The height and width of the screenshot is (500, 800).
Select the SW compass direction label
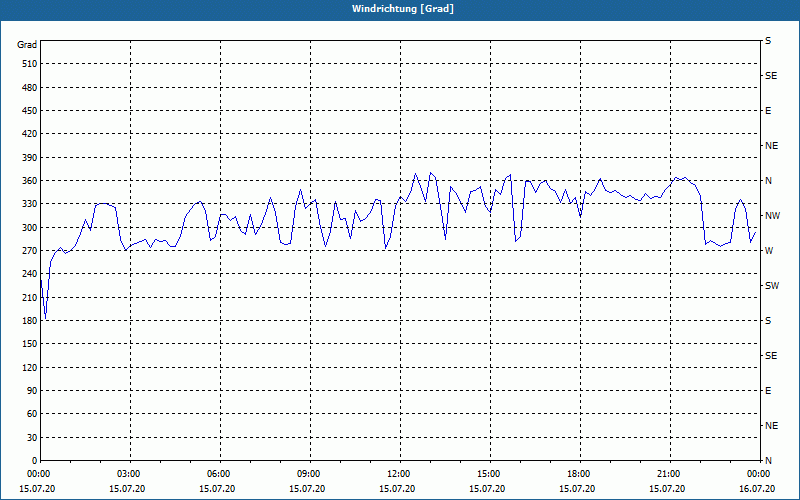[x=772, y=286]
